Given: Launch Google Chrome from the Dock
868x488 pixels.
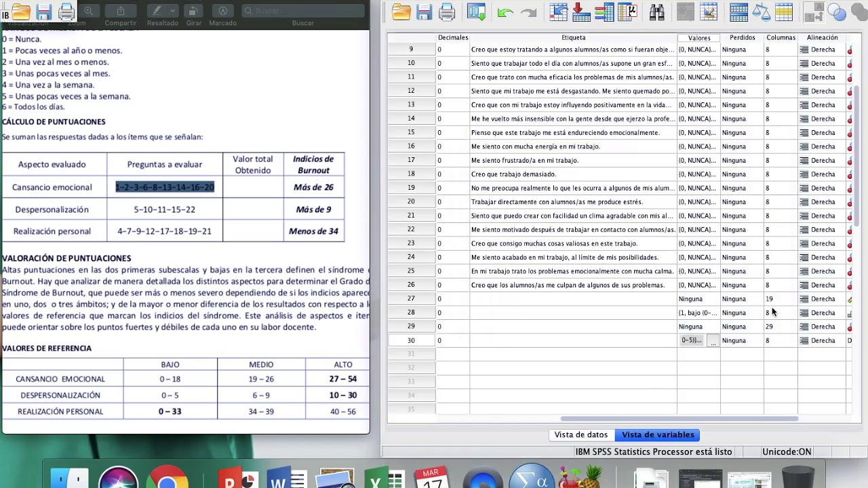Looking at the screenshot, I should pyautogui.click(x=167, y=477).
